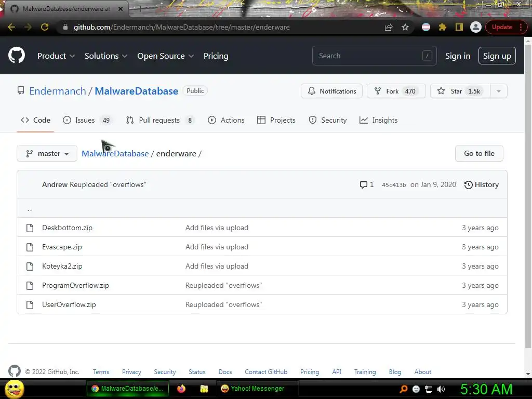
Task: Open Chrome's three-dot menu
Action: pos(521,27)
